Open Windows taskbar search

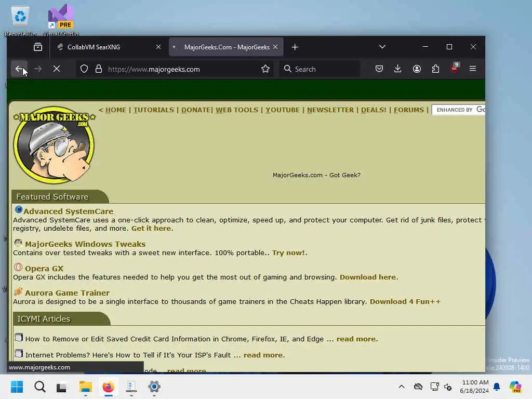coord(39,387)
